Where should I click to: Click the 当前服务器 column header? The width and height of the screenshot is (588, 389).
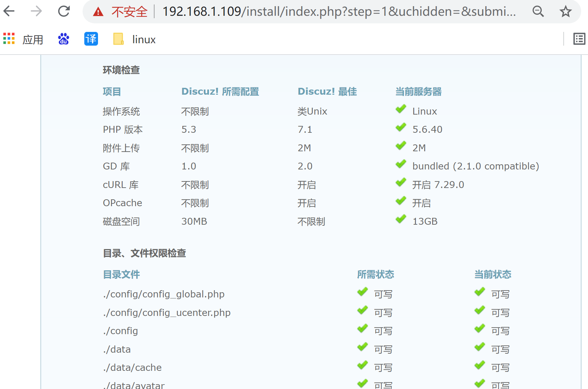pos(418,92)
